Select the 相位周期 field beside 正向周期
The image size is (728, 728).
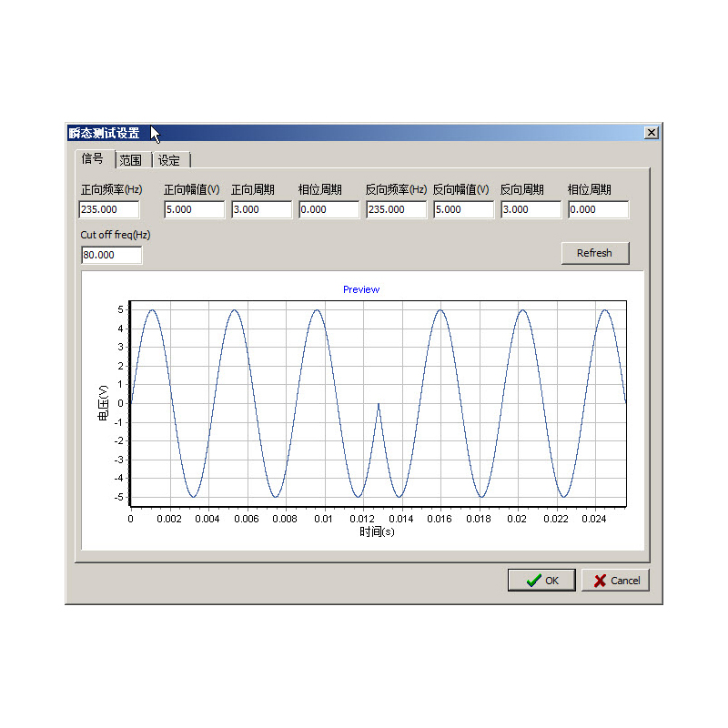(x=329, y=209)
